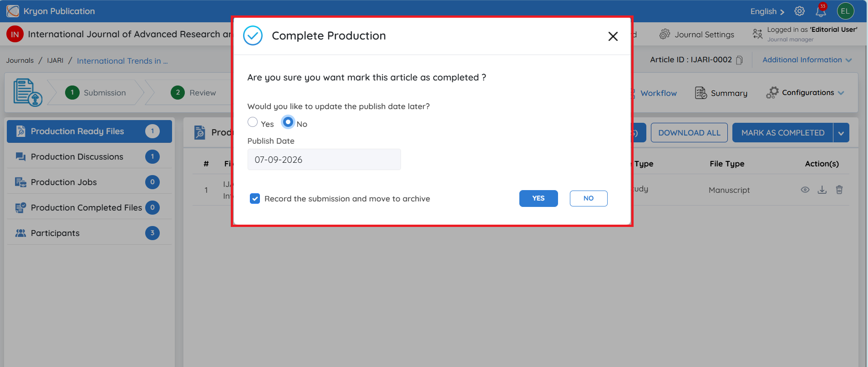This screenshot has height=367, width=868.
Task: Go to the Review stage step
Action: coord(193,93)
